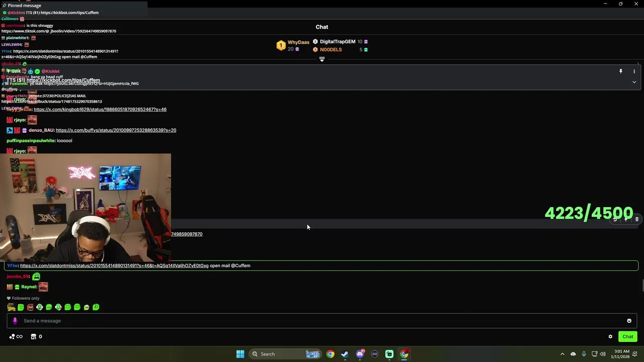Screen dimensions: 644x362
Task: Open the shop icon showing 0
Action: tap(36, 337)
